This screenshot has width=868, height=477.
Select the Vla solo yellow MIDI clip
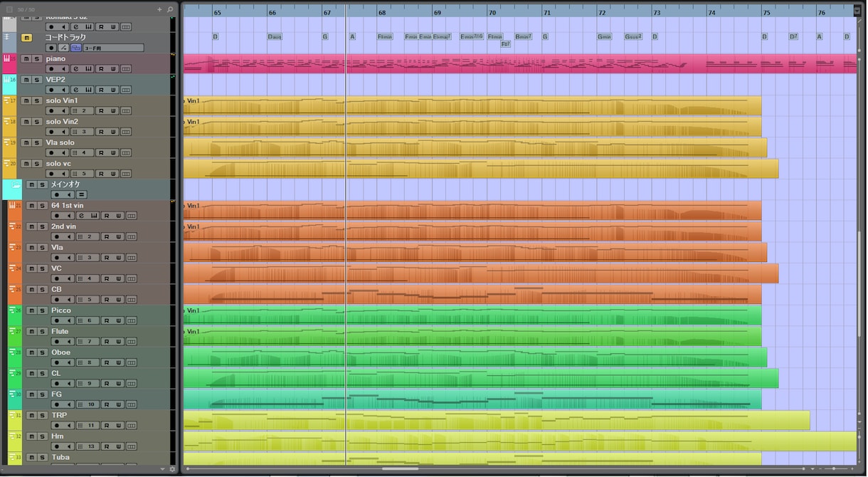pyautogui.click(x=475, y=148)
